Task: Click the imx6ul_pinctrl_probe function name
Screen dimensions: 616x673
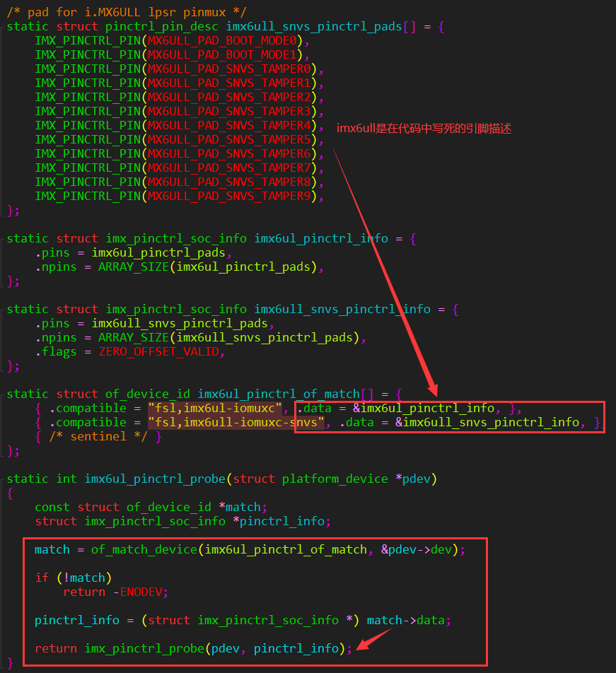Action: coord(154,479)
